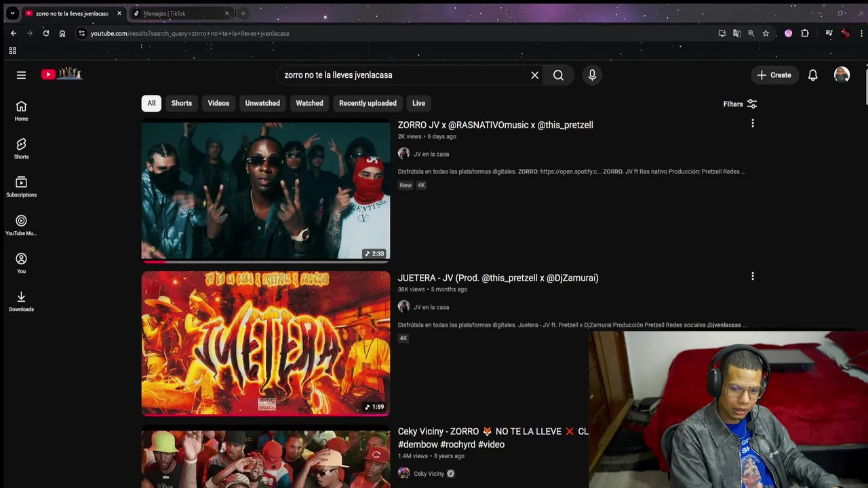The height and width of the screenshot is (488, 868).
Task: Play the Ceky Viciny video thumbnail
Action: [266, 457]
